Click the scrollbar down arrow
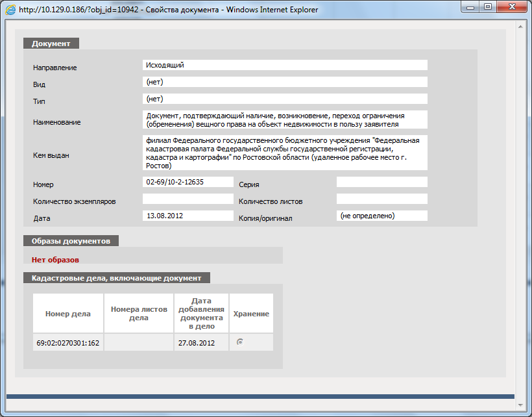Screen dimensions: 532x417 (x=520, y=405)
